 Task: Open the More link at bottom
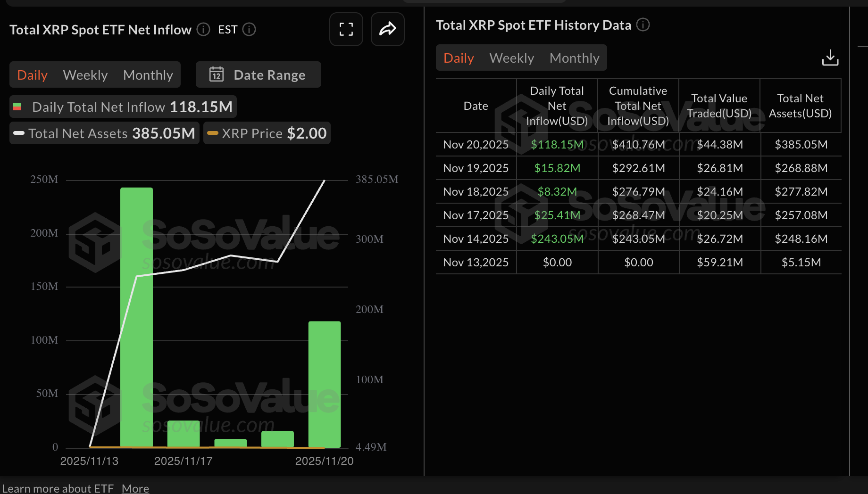[x=135, y=488]
